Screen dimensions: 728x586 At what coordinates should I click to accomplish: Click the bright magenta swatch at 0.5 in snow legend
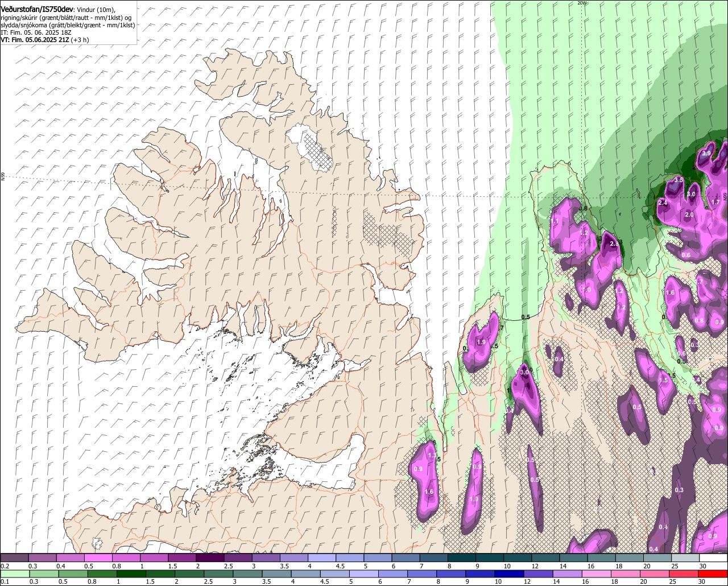point(98,558)
